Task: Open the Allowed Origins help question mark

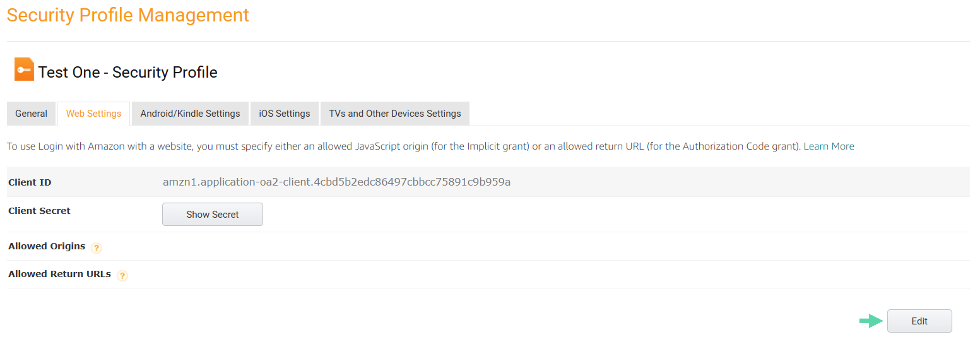Action: tap(97, 248)
